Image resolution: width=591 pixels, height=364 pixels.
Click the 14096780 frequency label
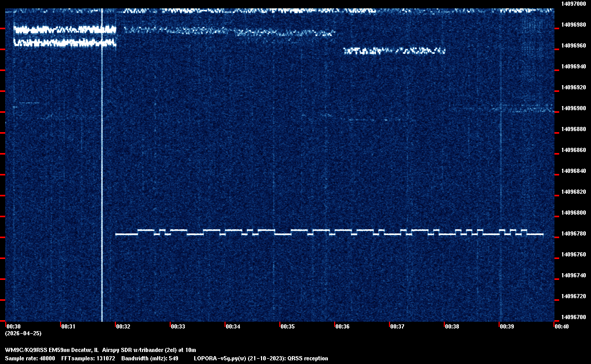tap(573, 233)
